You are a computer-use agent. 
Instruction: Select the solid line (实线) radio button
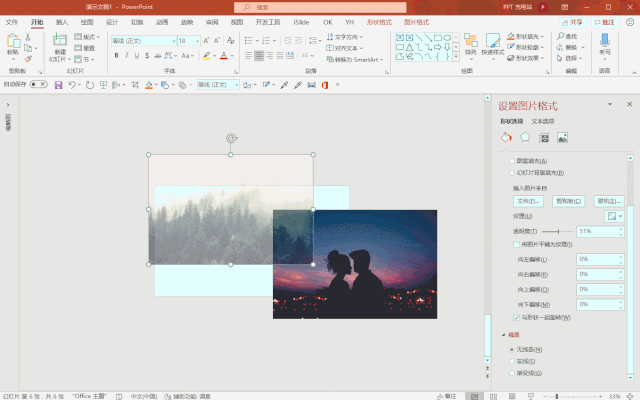pyautogui.click(x=513, y=361)
